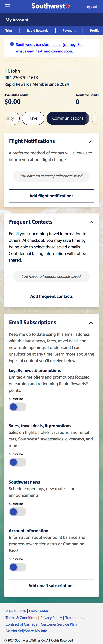Open the Rapid Rewards section
The width and height of the screenshot is (103, 644).
(x=38, y=31)
